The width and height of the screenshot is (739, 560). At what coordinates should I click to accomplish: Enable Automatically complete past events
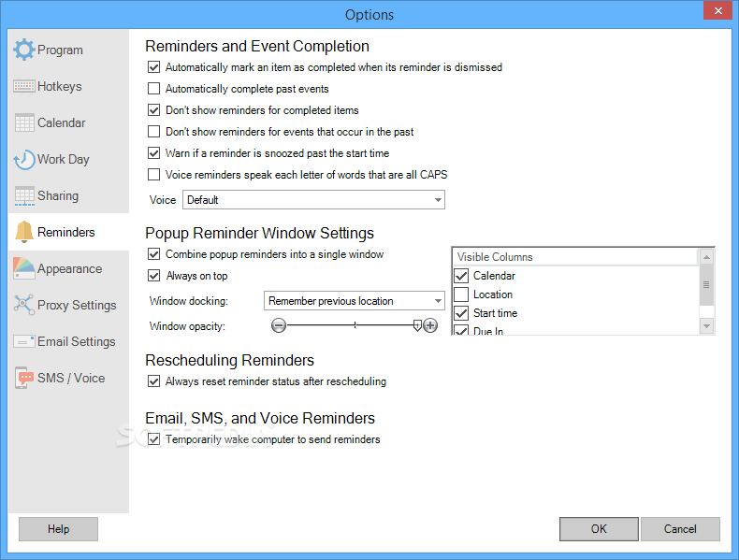pos(153,89)
